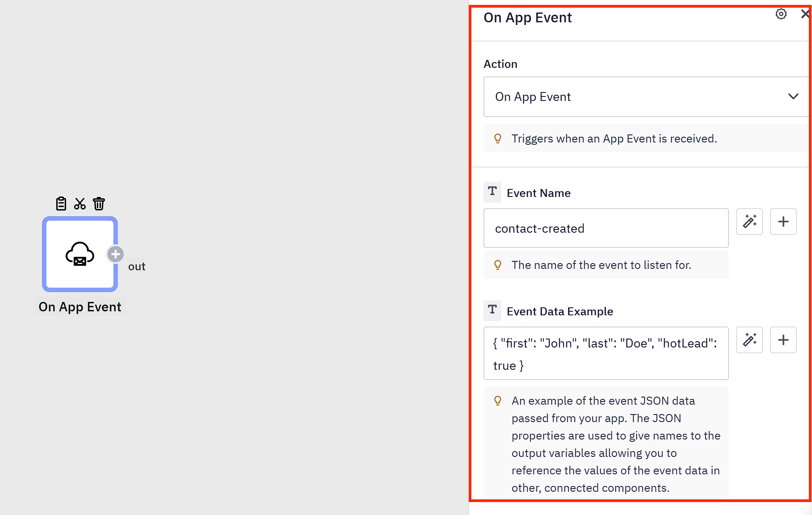
Task: Click the Event Data Example JSON text field
Action: pyautogui.click(x=606, y=354)
